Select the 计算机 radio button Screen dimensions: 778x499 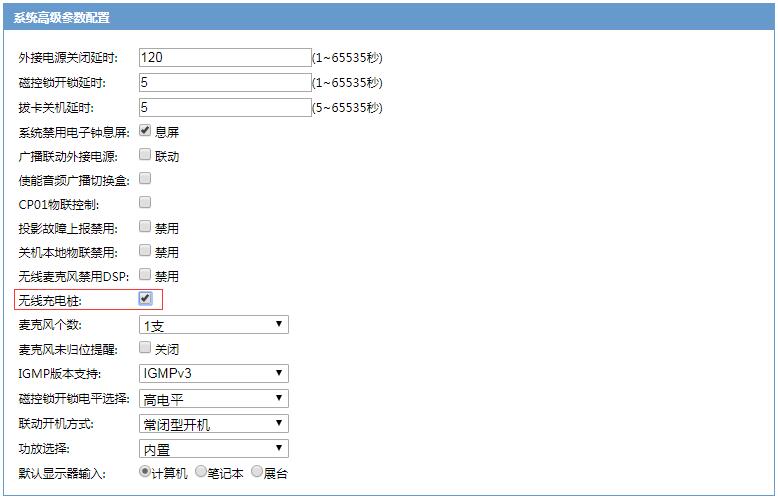click(x=145, y=472)
